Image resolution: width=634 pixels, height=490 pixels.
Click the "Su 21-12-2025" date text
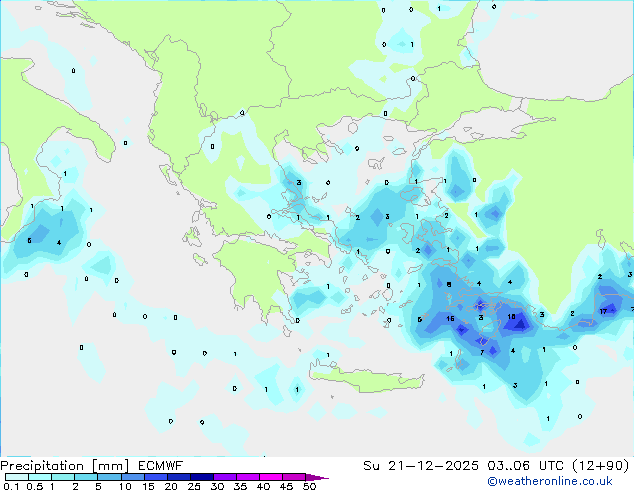coord(421,466)
